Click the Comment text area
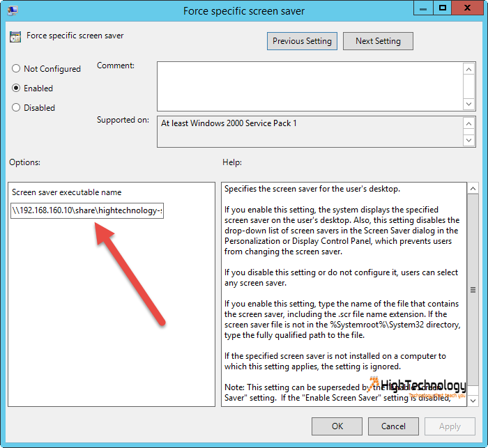Viewport: 488px width, 448px height. click(x=310, y=86)
